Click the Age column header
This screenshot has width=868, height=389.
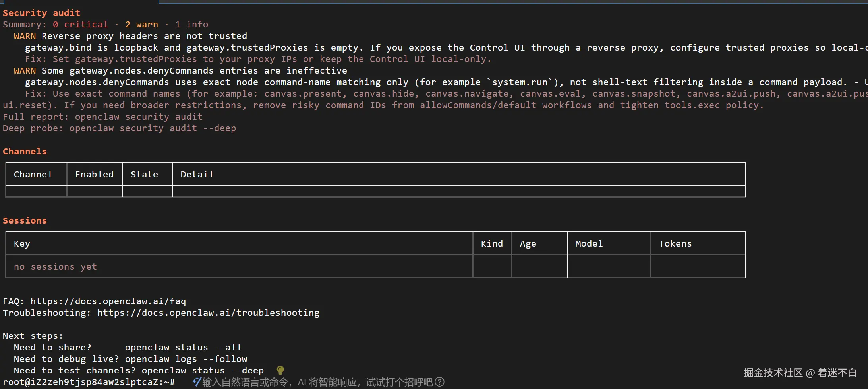coord(528,243)
